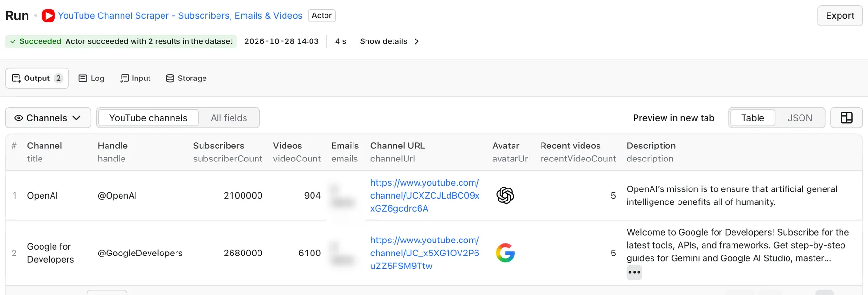The width and height of the screenshot is (868, 295).
Task: Click the run date 2026-10-28 14:03
Action: click(x=282, y=41)
